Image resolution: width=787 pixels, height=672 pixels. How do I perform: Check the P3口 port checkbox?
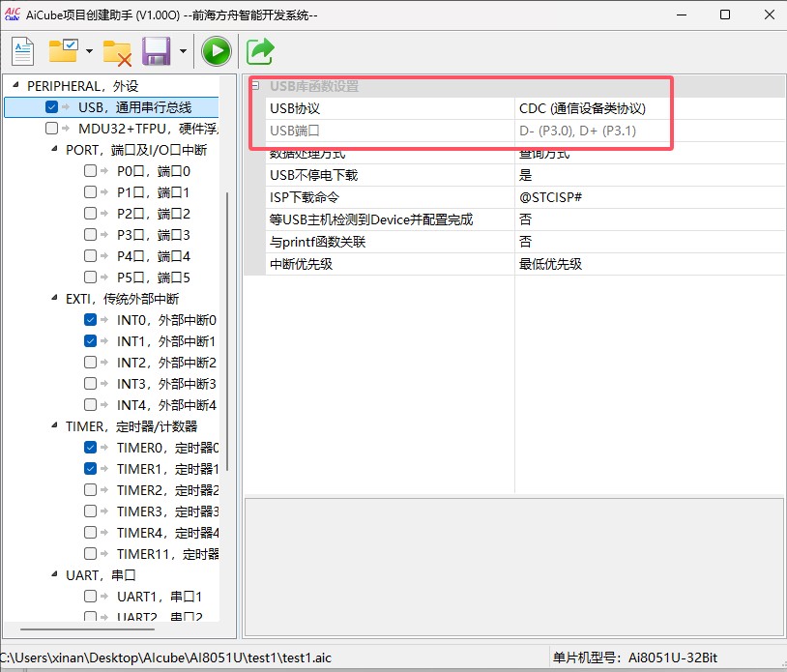point(90,234)
